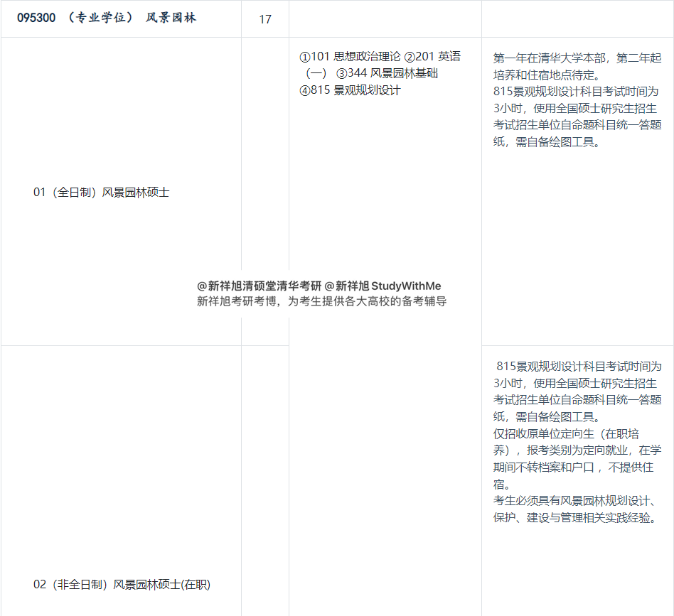Image resolution: width=674 pixels, height=616 pixels.
Task: Click line '养)，报考类别为定向就业，在学'
Action: tap(577, 450)
